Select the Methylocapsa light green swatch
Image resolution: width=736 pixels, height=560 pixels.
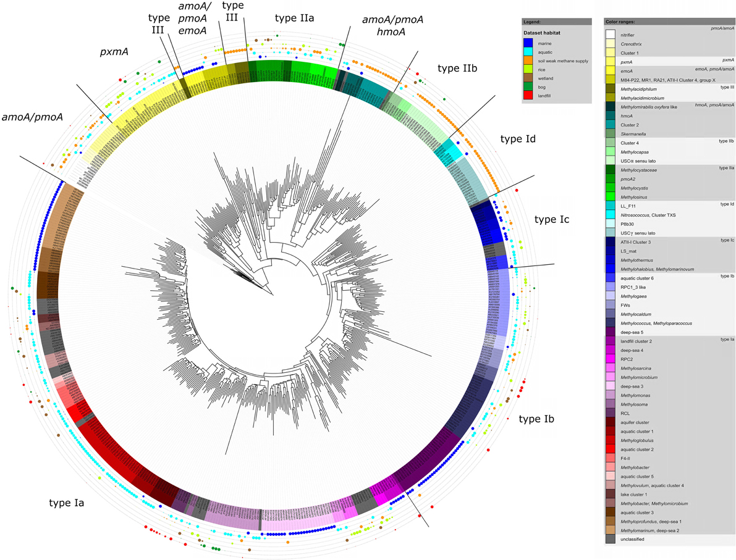[x=610, y=152]
